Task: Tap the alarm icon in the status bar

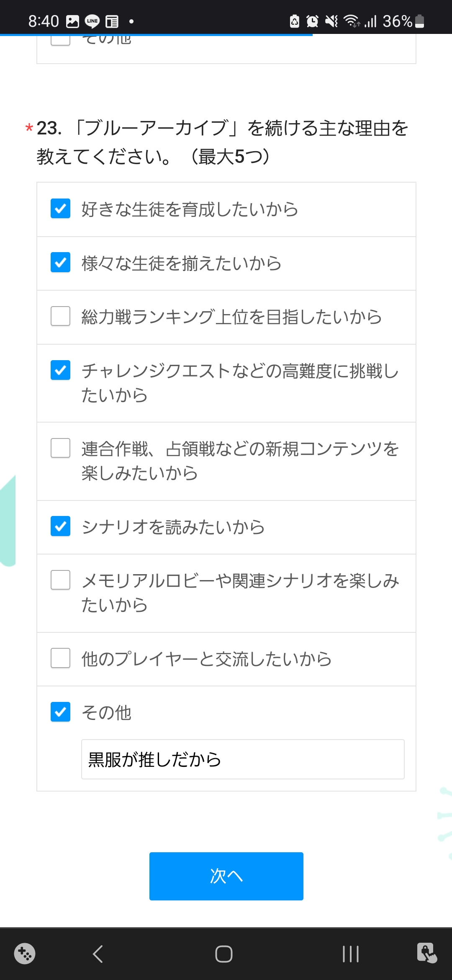Action: coord(312,21)
